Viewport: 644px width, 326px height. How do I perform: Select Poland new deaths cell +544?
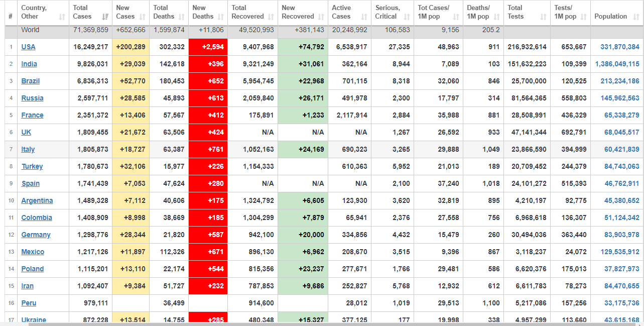pos(208,269)
